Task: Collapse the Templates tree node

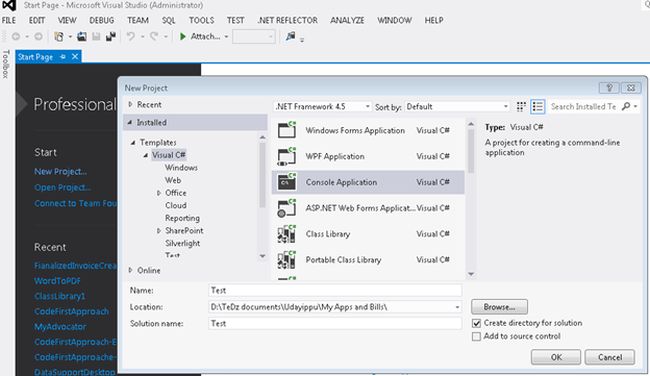Action: (x=133, y=142)
